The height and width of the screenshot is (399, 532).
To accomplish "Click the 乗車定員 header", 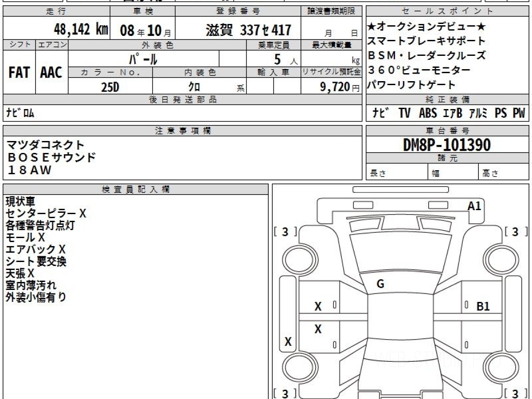I will click(x=274, y=45).
